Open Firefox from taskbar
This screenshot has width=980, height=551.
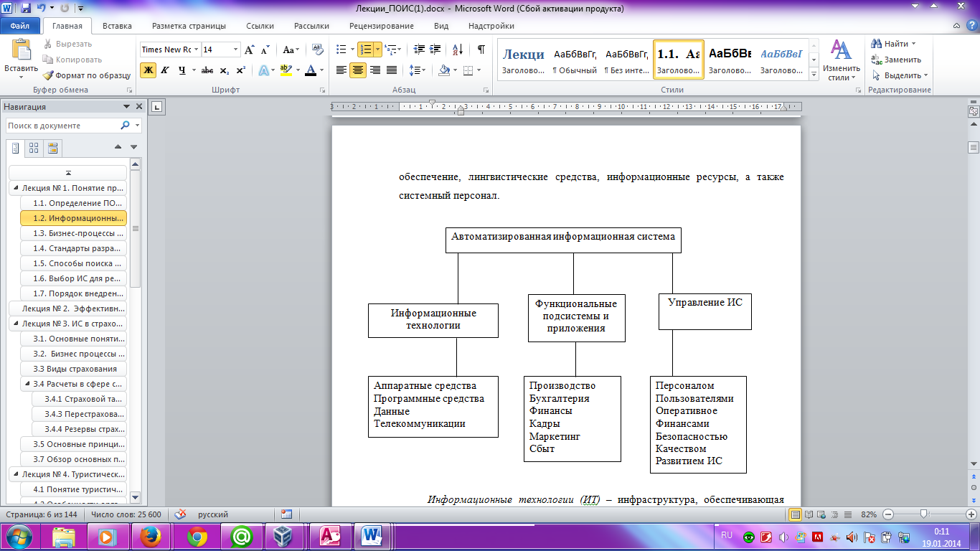[152, 537]
